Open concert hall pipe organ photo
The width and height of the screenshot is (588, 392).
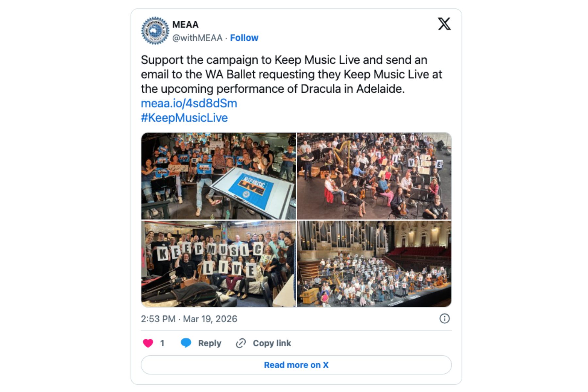(374, 264)
